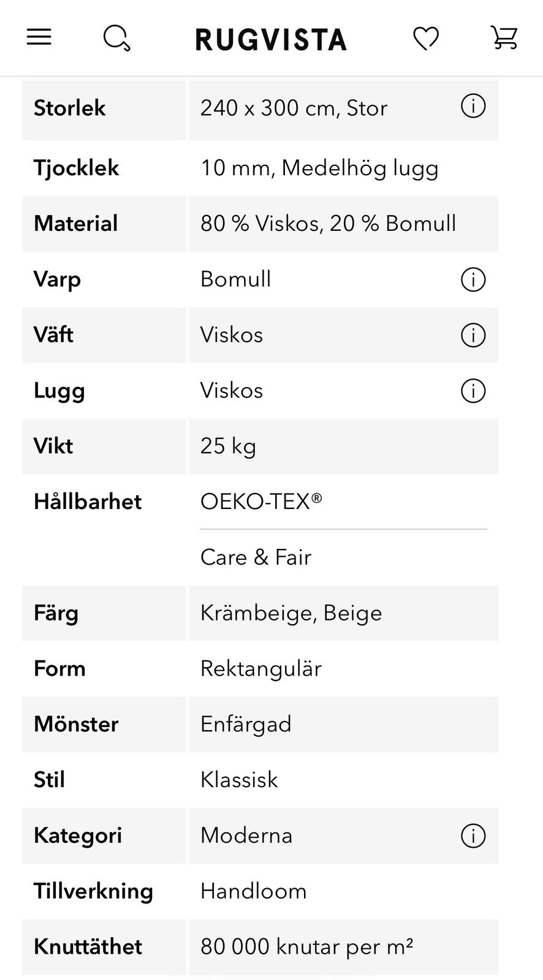Click the Moderna category value
Viewport: 543px width, 980px height.
(x=246, y=835)
